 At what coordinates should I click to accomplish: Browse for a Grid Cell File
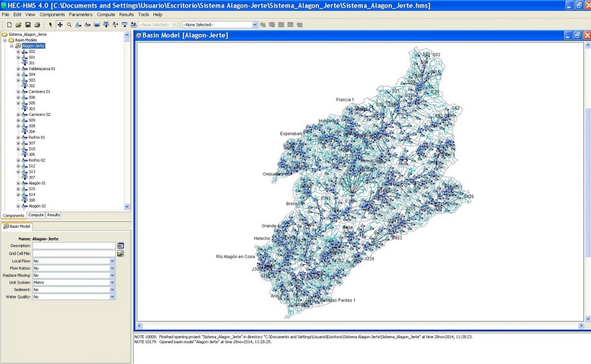point(121,253)
